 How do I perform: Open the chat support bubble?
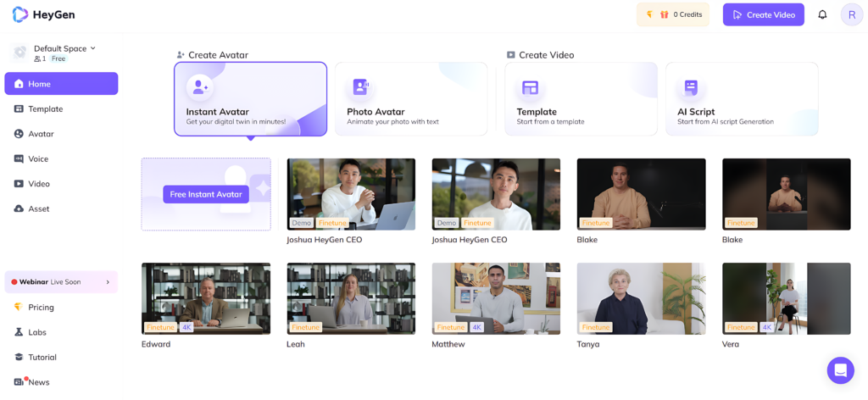(840, 370)
